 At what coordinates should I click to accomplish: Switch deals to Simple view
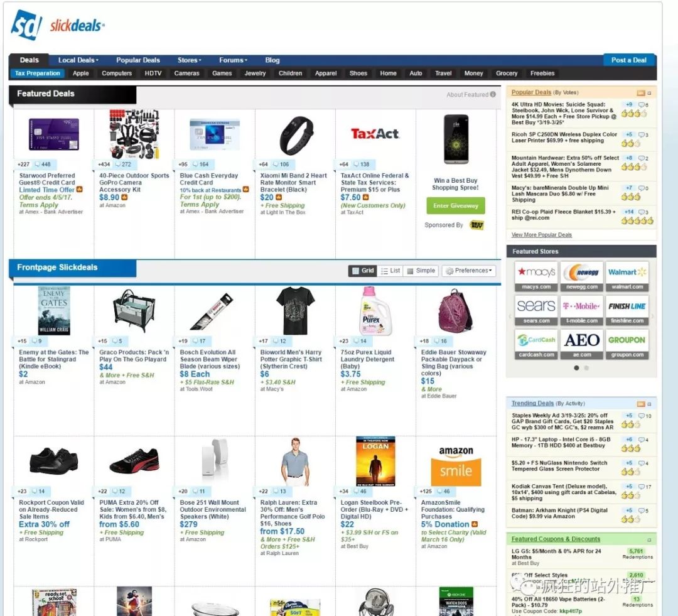[421, 271]
